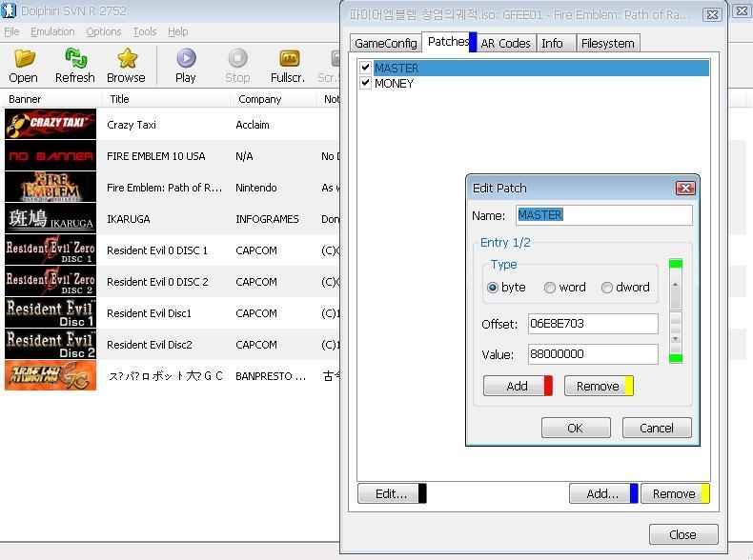Click the Browse star icon
Viewport: 753px width, 560px height.
pyautogui.click(x=128, y=58)
